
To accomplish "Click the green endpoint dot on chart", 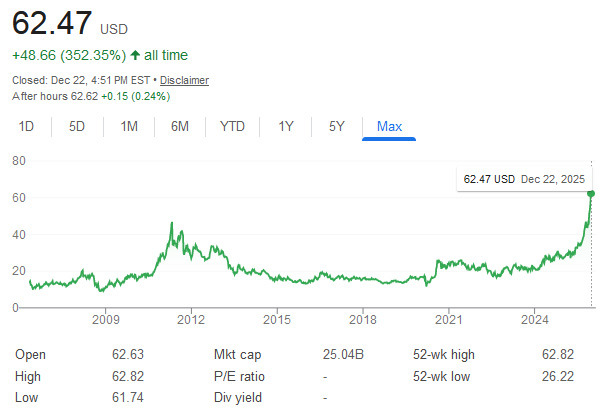I will (x=591, y=193).
